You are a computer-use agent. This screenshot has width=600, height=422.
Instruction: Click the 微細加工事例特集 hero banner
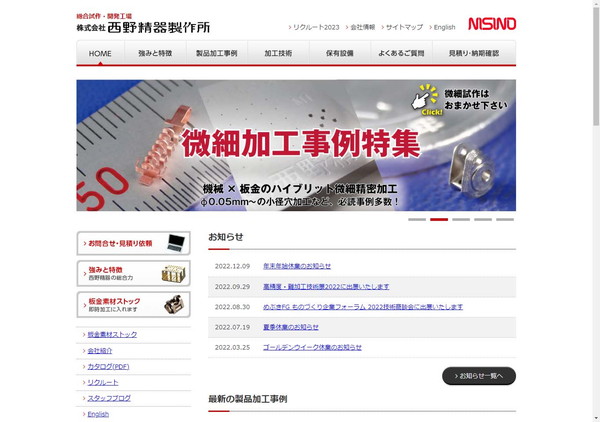click(x=296, y=145)
